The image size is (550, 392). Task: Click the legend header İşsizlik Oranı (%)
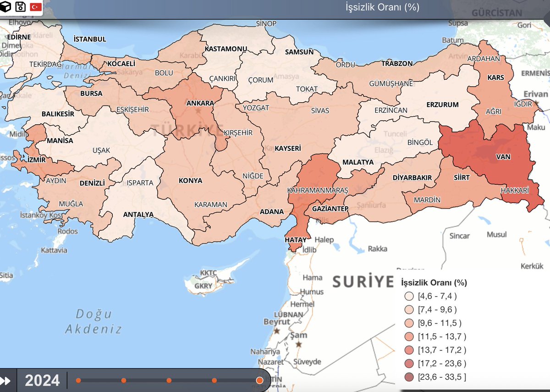[x=434, y=282]
